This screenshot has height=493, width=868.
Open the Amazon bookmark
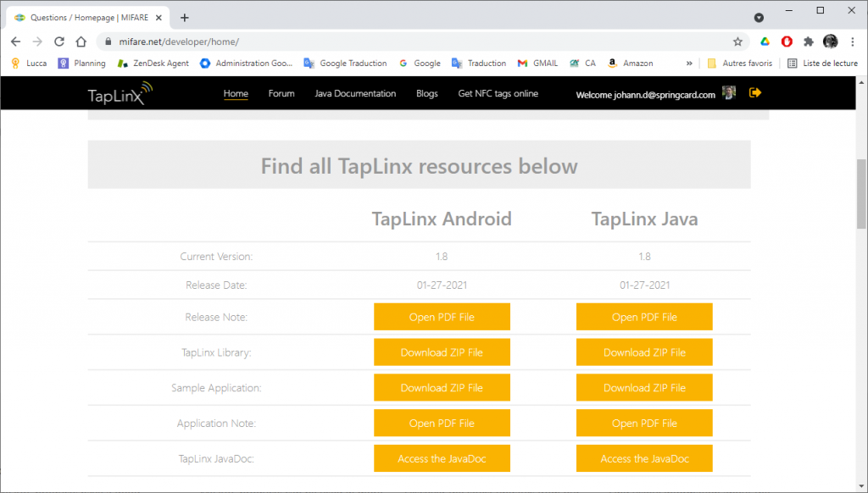tap(630, 63)
